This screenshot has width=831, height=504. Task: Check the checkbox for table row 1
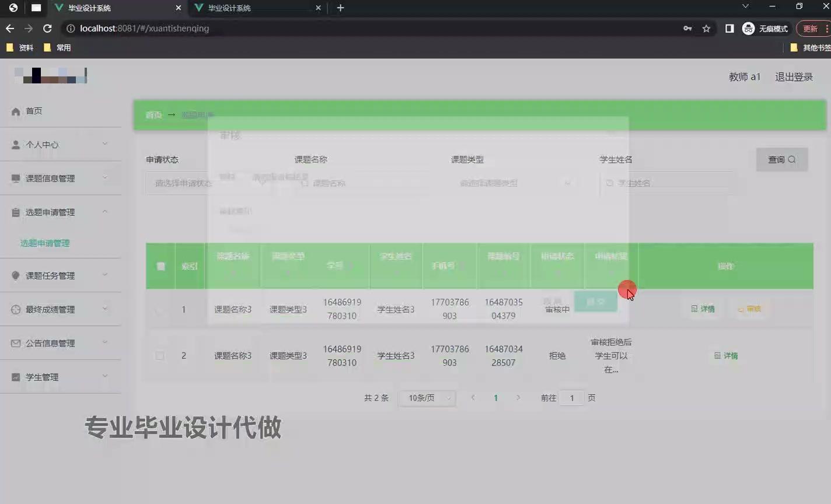click(x=159, y=309)
